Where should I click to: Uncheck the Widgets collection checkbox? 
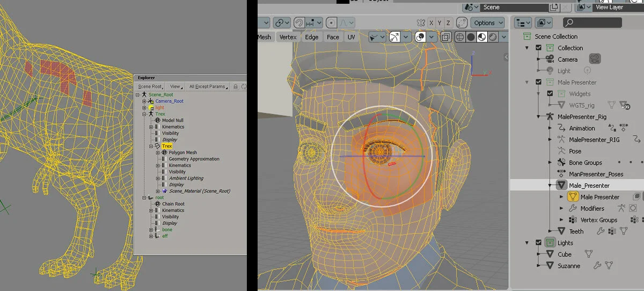tap(550, 93)
